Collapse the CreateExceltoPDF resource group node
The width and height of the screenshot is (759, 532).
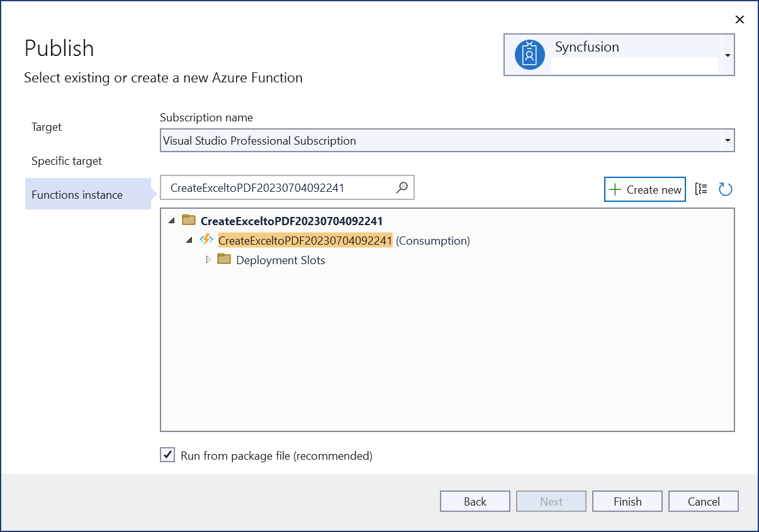click(x=172, y=221)
